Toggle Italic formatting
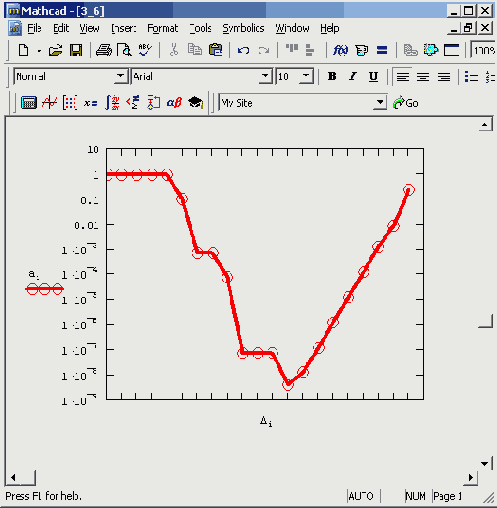Screen dimensions: 497x508 pyautogui.click(x=353, y=77)
